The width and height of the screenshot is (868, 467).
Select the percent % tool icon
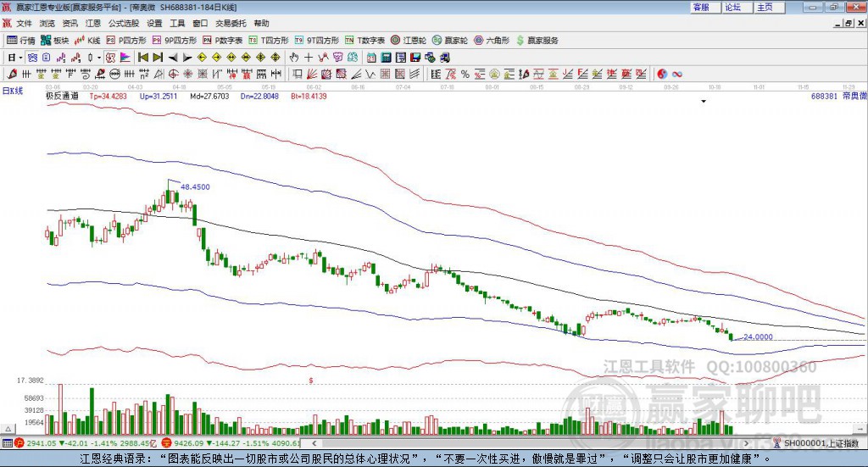(465, 74)
